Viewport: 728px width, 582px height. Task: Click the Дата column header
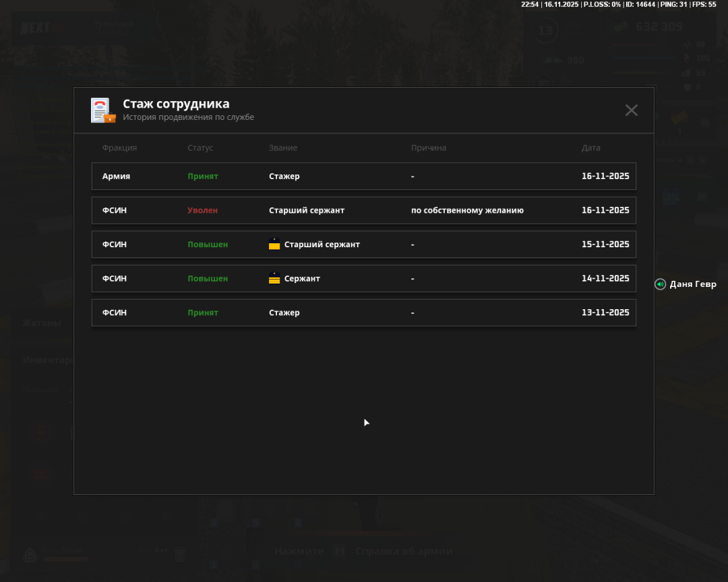pos(591,148)
